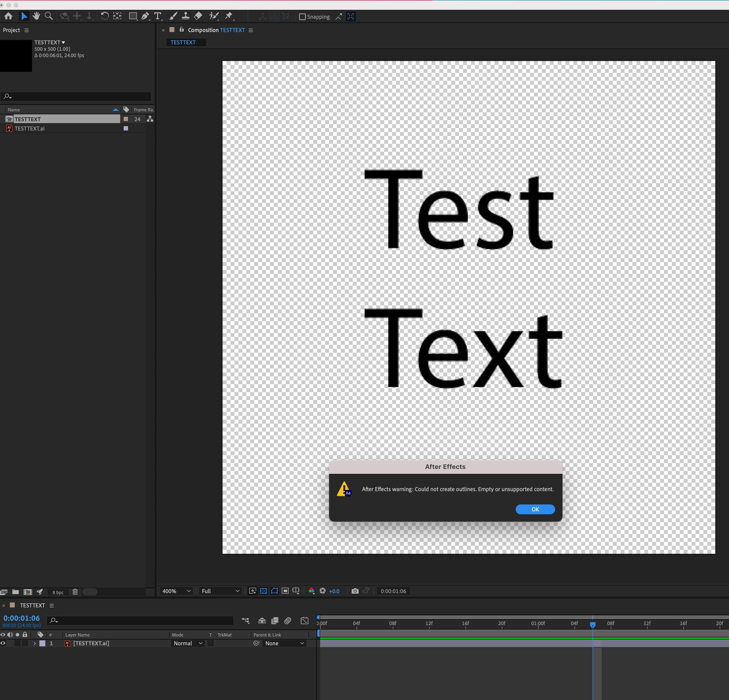Select the Puppet Pin tool
Screen dimensions: 729x700
pyautogui.click(x=229, y=16)
